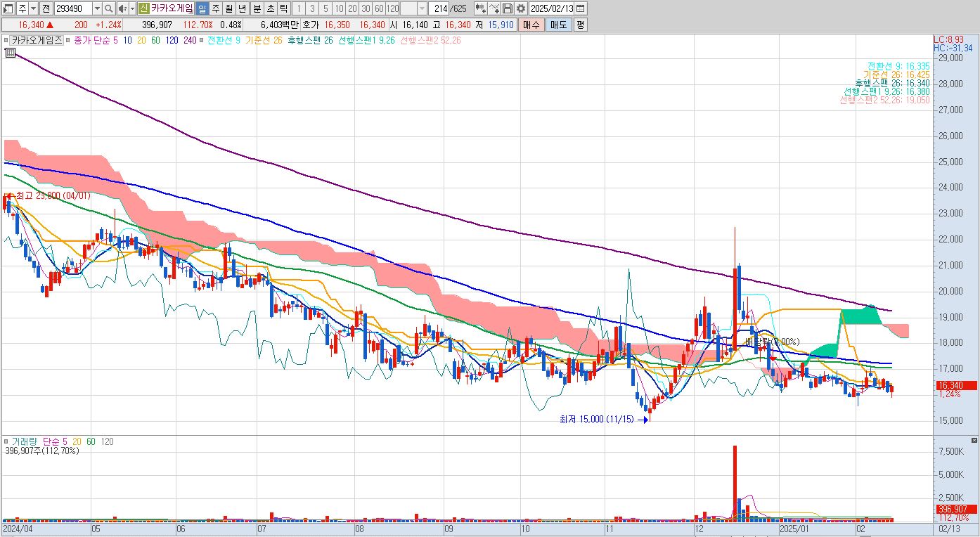Click the stock search magnifier icon
This screenshot has width=980, height=537.
(x=109, y=8)
